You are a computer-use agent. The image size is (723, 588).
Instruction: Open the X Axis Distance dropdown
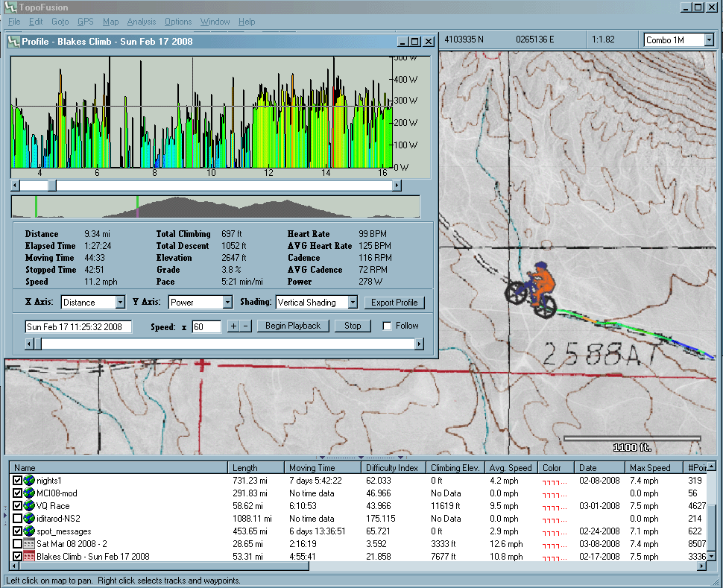120,302
